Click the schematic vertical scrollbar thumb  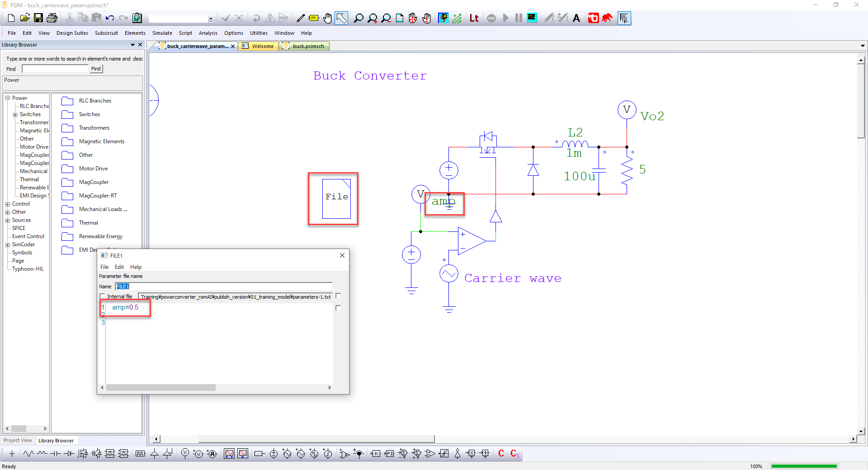(861, 101)
